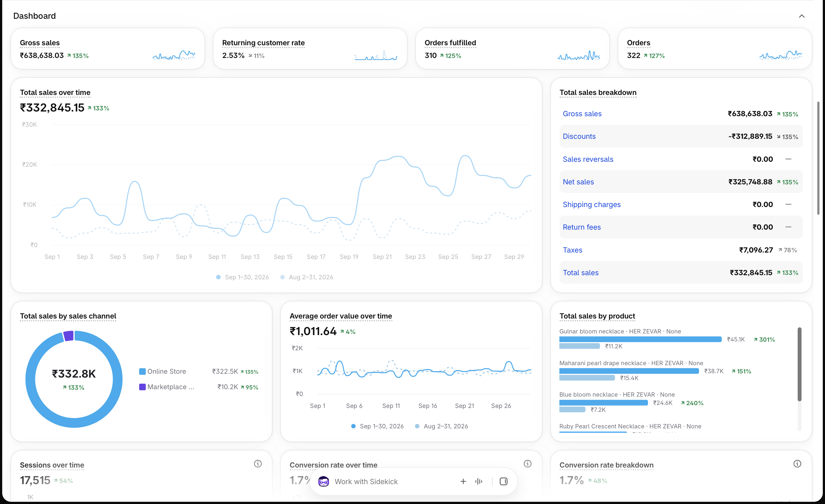Click the Sidekick avatar icon
The image size is (825, 504).
[323, 481]
